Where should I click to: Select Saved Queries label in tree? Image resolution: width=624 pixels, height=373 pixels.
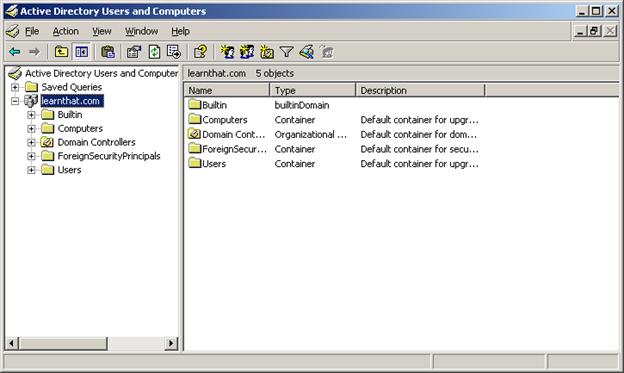72,87
